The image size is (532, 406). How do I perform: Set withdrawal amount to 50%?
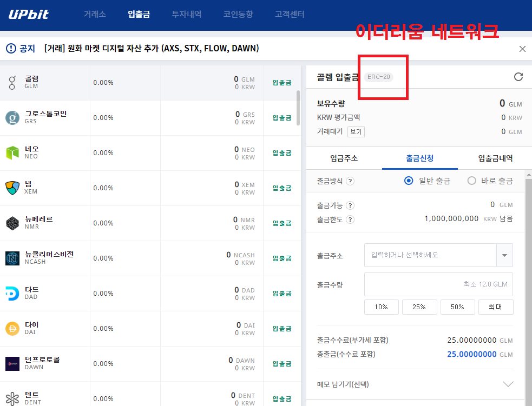(457, 307)
